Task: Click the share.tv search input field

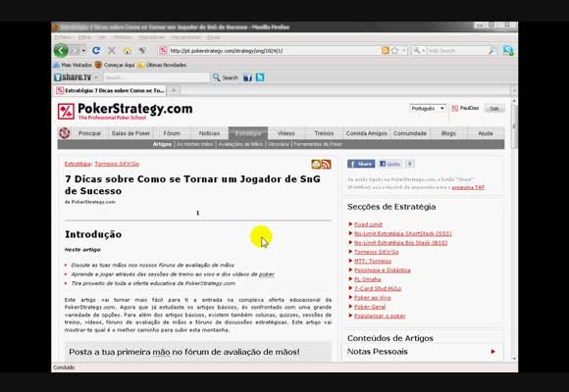Action: click(x=156, y=77)
